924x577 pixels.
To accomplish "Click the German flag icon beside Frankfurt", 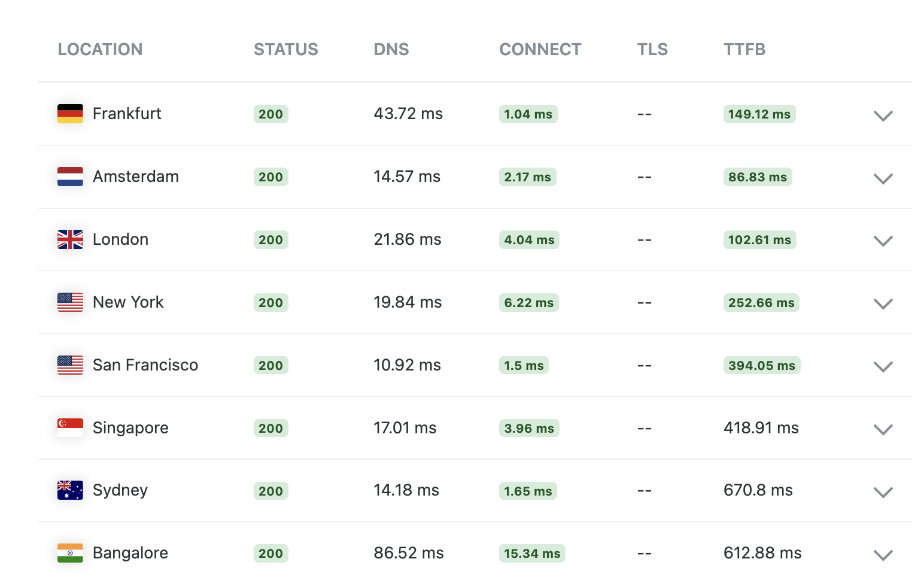I will (70, 114).
